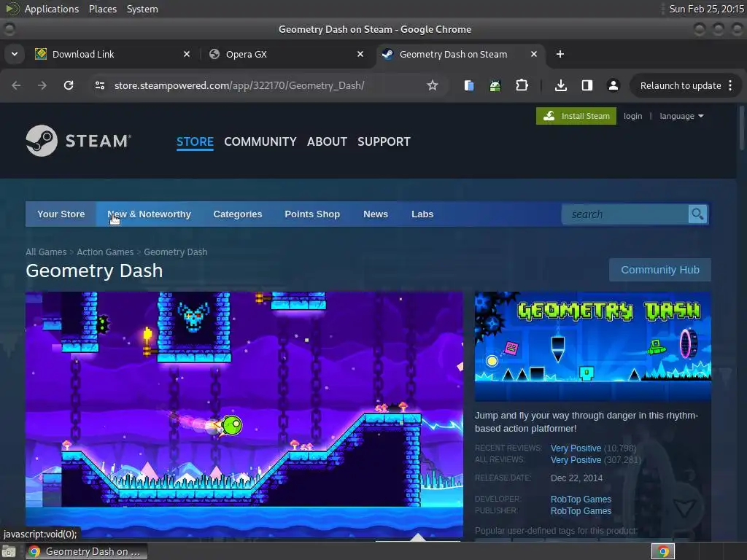This screenshot has height=560, width=747.
Task: Close the Geometry Dash on Steam tab
Action: (534, 54)
